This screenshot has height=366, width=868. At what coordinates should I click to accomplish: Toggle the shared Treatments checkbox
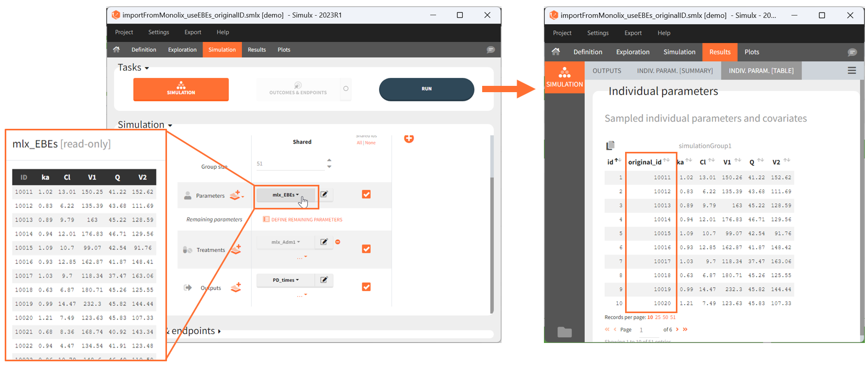[366, 249]
